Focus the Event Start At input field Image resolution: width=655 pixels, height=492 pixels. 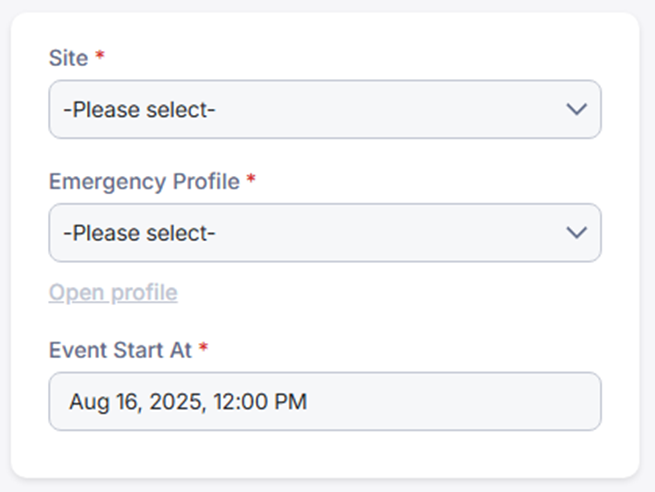pyautogui.click(x=324, y=402)
